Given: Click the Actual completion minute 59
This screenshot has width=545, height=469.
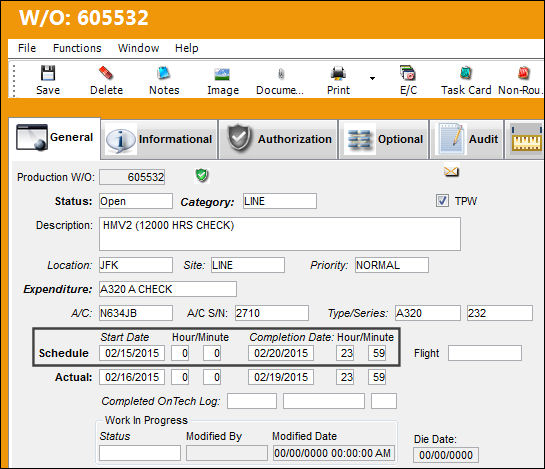Looking at the screenshot, I should point(377,377).
